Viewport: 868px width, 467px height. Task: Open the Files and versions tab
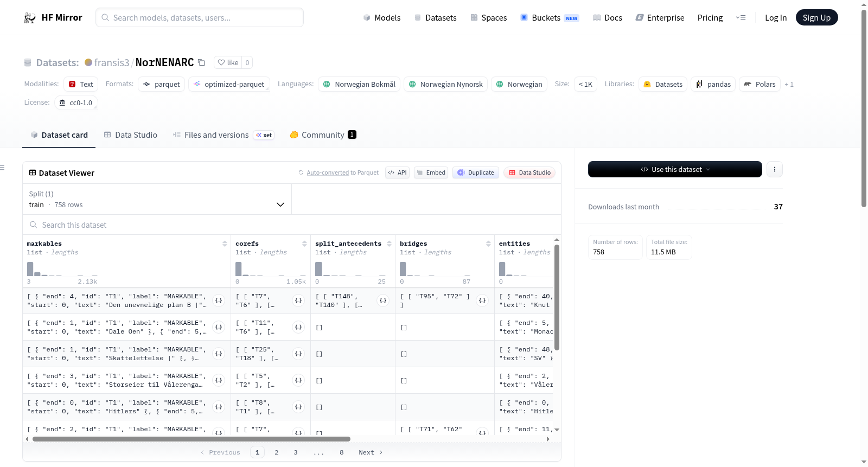[x=224, y=135]
